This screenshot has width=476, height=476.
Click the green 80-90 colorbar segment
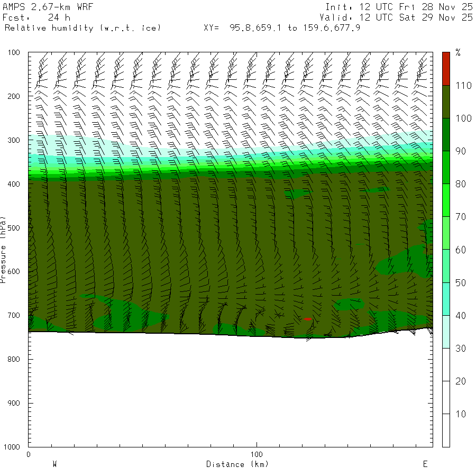446,167
